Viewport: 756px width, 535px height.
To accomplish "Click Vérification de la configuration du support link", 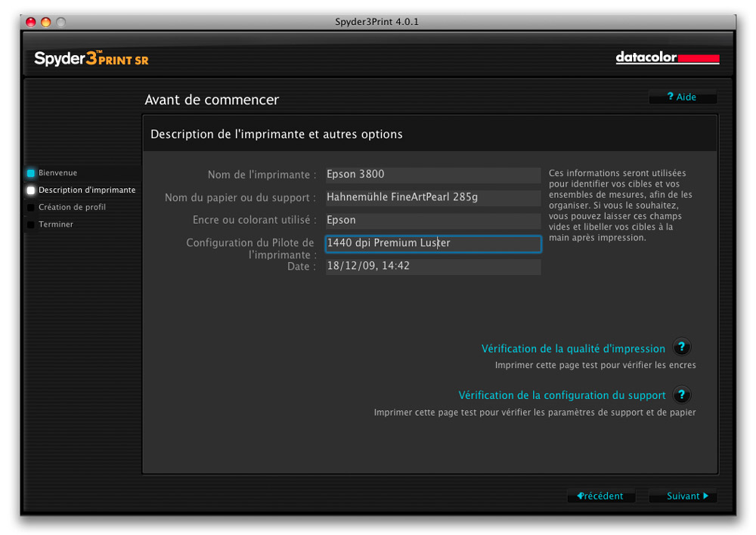I will pos(562,395).
